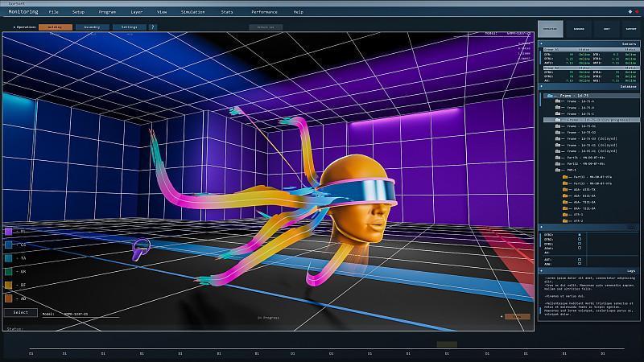
Task: Open the Program menu
Action: click(x=107, y=12)
